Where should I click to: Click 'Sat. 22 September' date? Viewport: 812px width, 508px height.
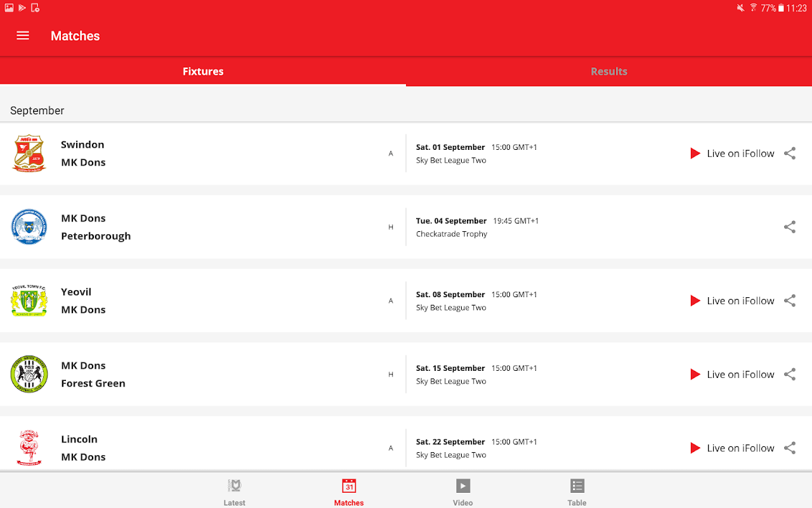(450, 442)
